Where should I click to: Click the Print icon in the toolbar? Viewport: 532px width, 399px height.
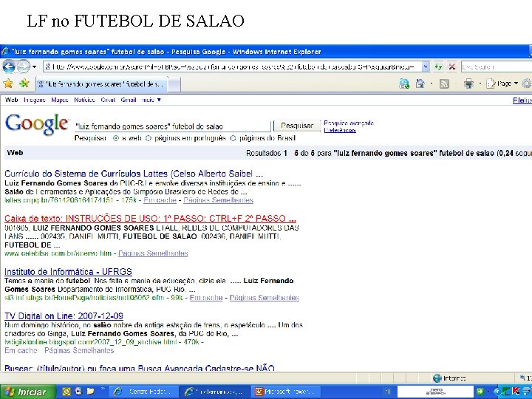point(469,83)
